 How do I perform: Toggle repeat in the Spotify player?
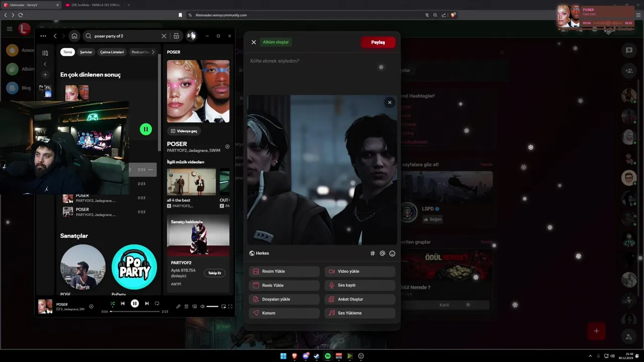tap(157, 303)
